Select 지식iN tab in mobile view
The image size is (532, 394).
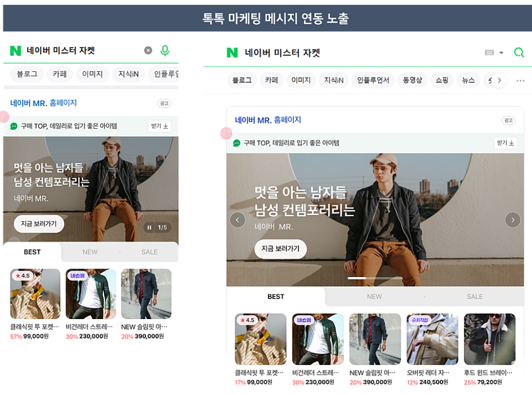click(x=128, y=74)
